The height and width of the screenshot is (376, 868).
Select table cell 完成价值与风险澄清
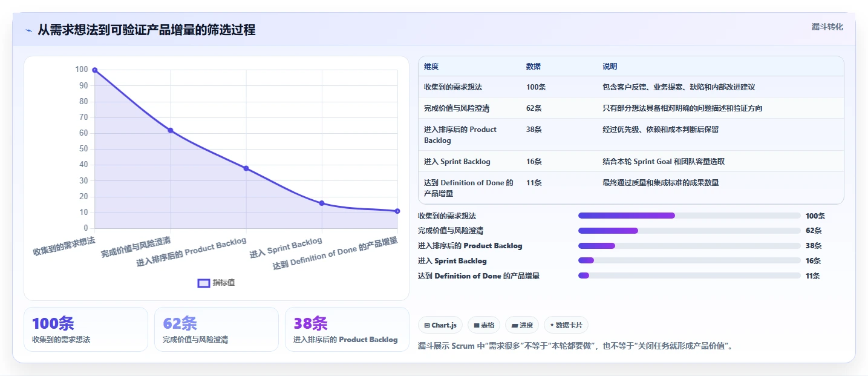tap(457, 108)
